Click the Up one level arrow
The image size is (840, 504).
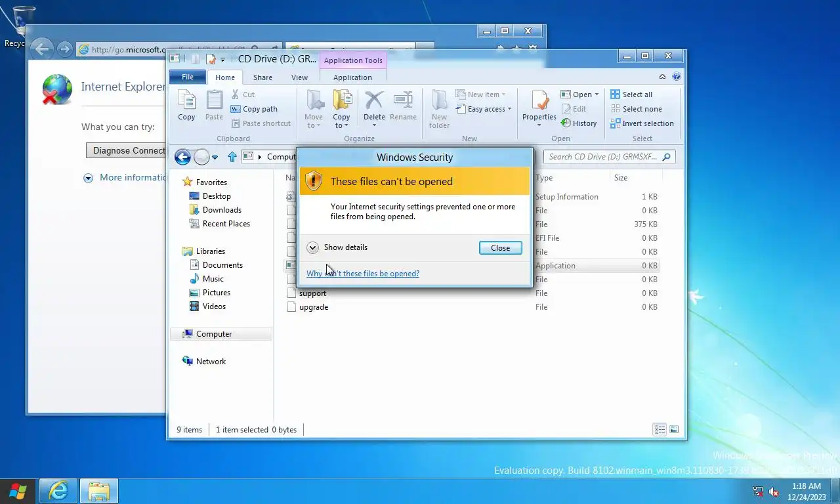point(232,157)
